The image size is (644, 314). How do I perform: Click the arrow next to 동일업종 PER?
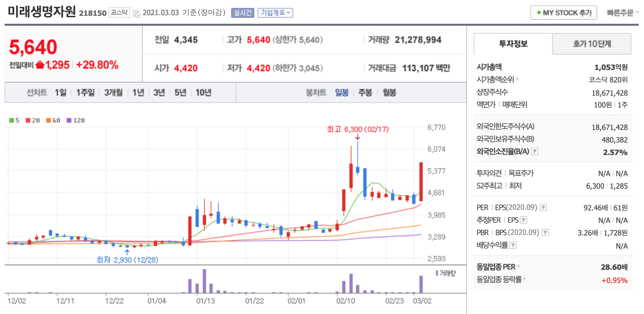[519, 266]
